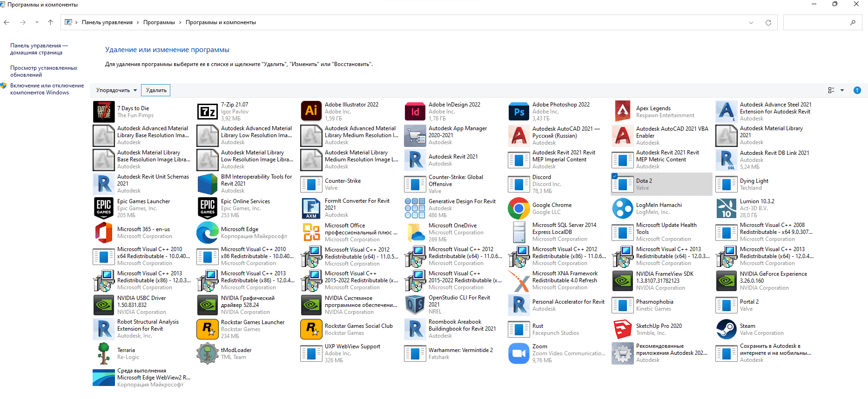Screen dimensions: 868x399
Task: Click the Adobe Photoshop 2022 icon
Action: pos(519,112)
